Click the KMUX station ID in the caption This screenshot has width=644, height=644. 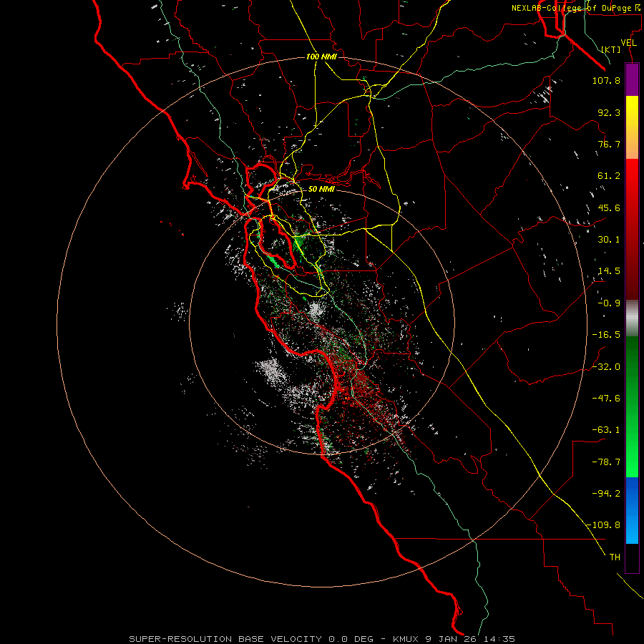(x=406, y=639)
